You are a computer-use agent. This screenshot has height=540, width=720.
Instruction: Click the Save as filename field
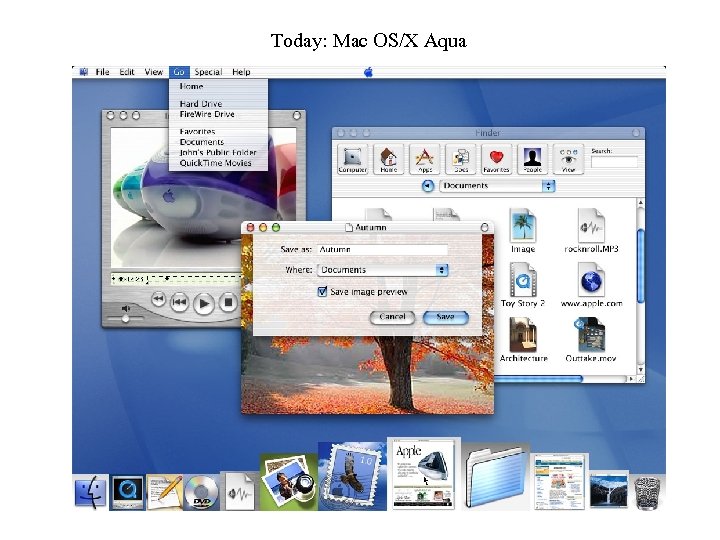tap(382, 249)
